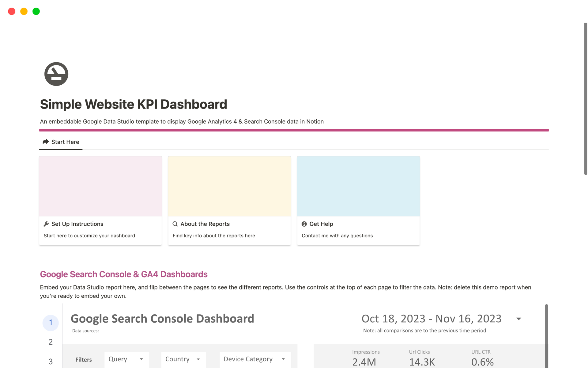
Task: Click the yellow About the Reports cover
Action: click(229, 186)
